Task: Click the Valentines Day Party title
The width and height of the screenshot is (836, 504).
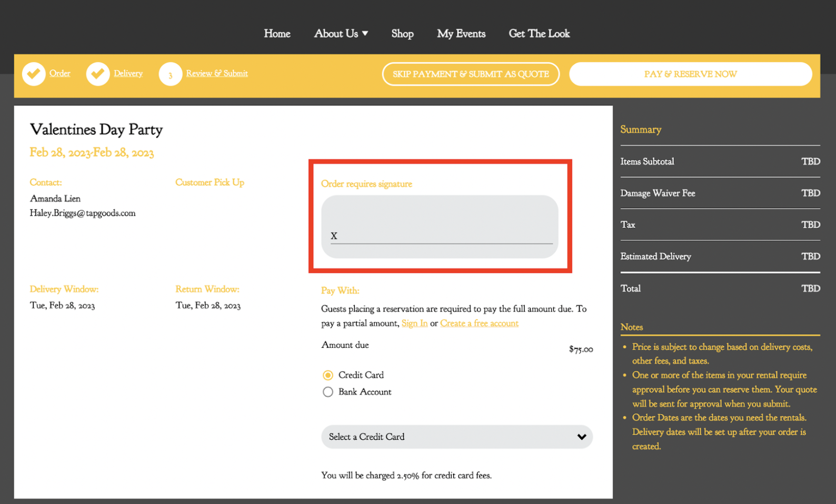Action: tap(96, 129)
